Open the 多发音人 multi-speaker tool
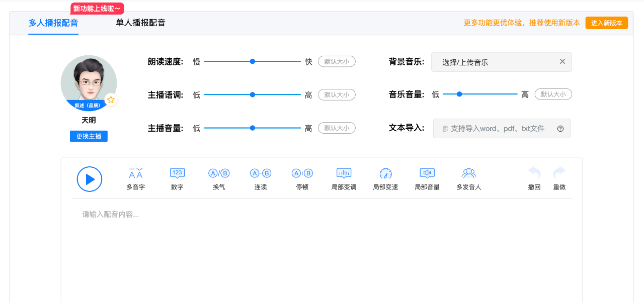This screenshot has height=303, width=644. (468, 178)
